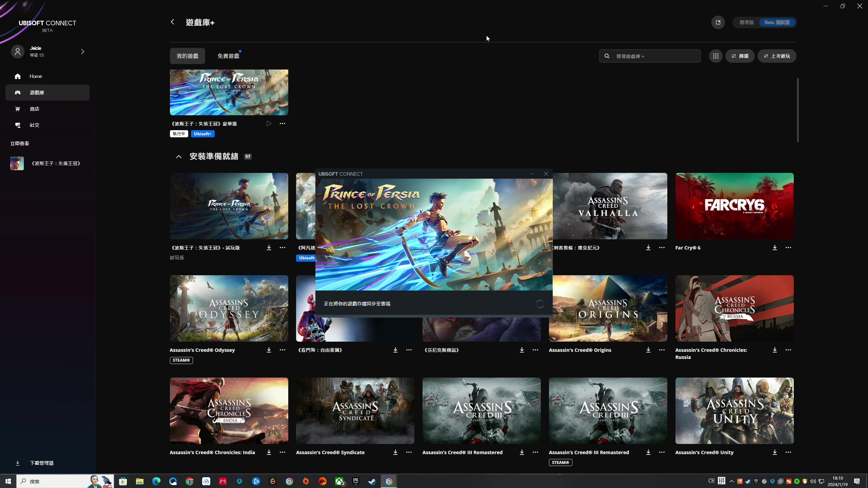Click 上次遊玩 button in library toolbar

(x=777, y=56)
